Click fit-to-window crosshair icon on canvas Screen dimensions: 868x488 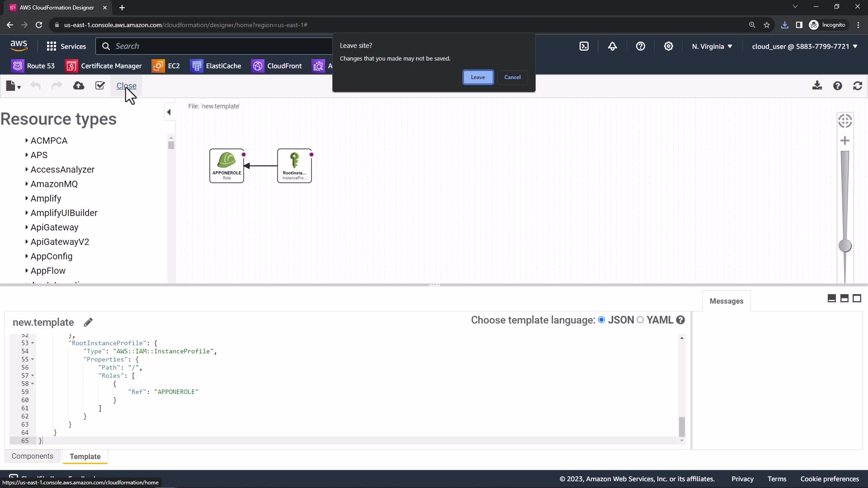click(x=845, y=121)
